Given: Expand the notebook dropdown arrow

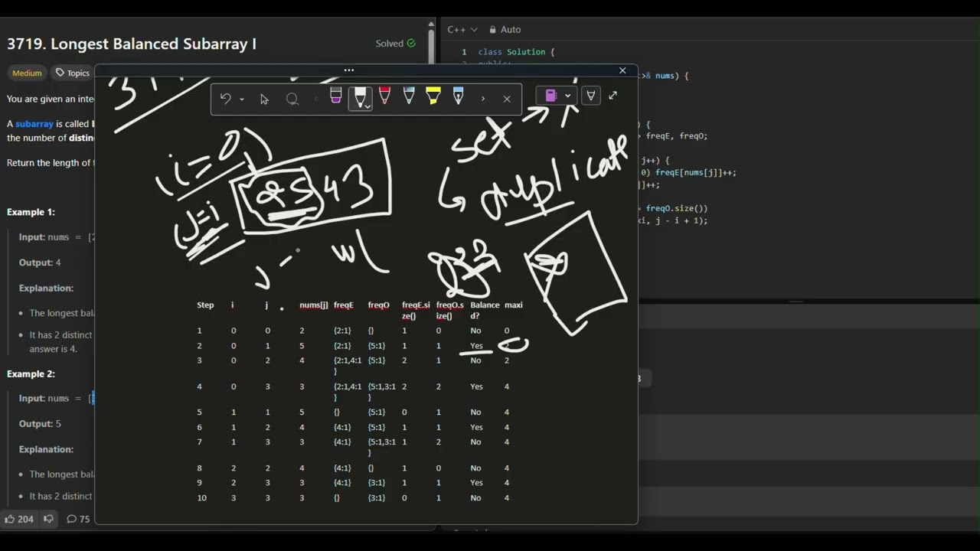Looking at the screenshot, I should [x=568, y=96].
